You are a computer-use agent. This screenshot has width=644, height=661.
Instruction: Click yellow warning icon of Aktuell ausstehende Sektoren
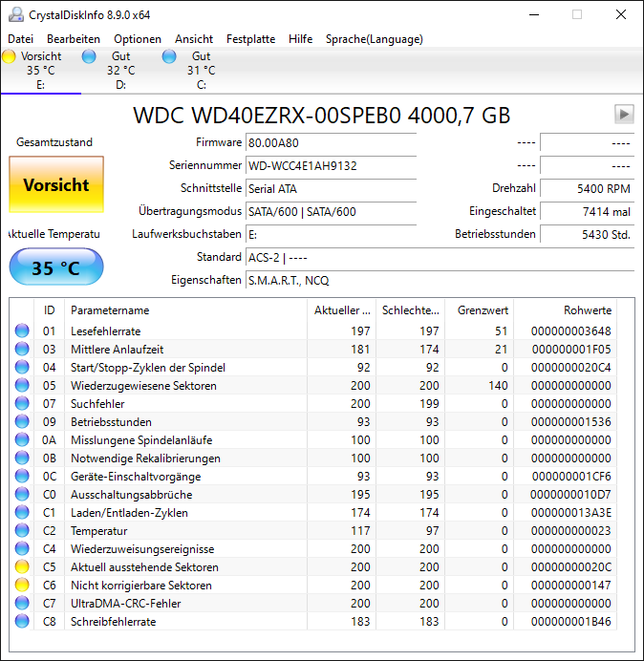pyautogui.click(x=22, y=566)
